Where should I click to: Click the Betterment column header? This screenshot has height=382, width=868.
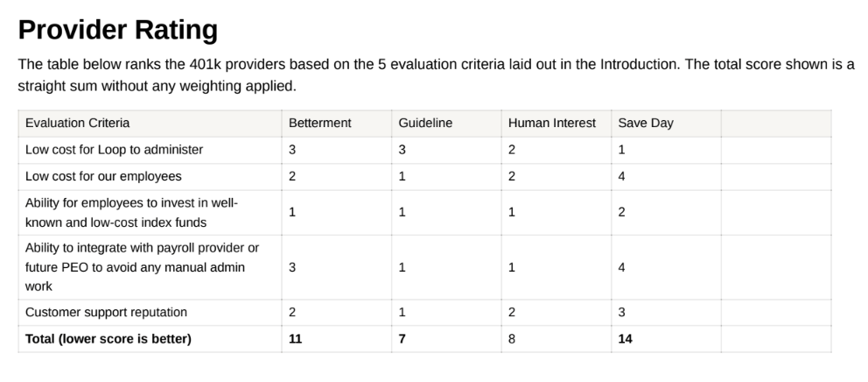point(320,124)
